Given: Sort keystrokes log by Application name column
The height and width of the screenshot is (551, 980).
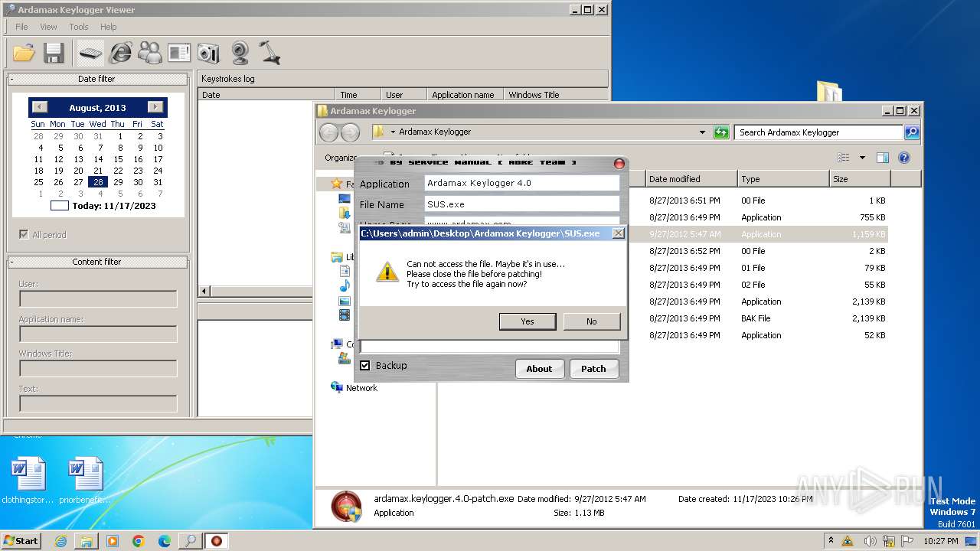Looking at the screenshot, I should (x=465, y=95).
